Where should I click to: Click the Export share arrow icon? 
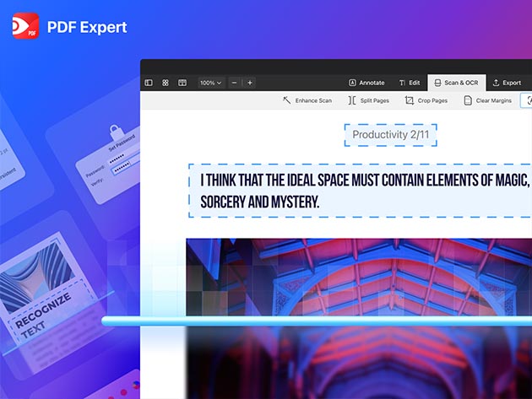click(496, 83)
